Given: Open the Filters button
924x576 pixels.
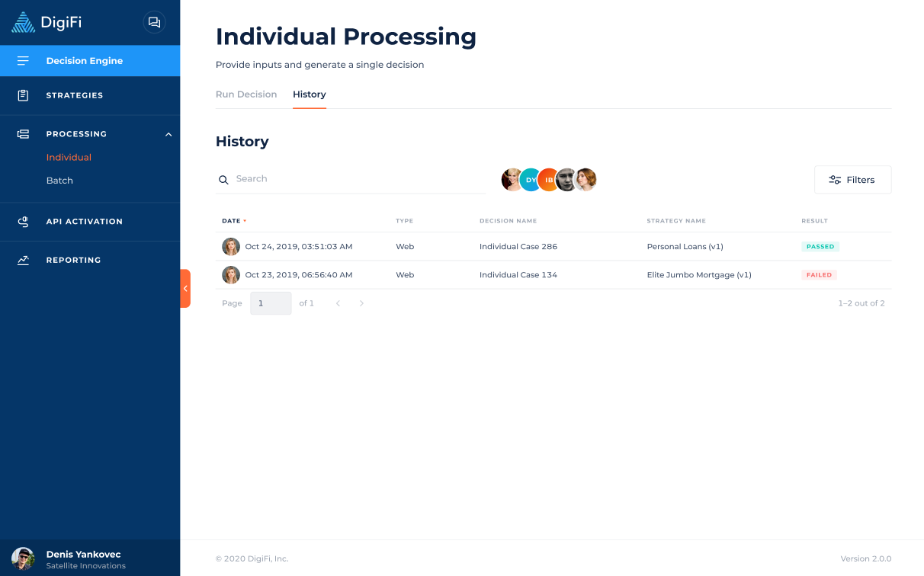Looking at the screenshot, I should [852, 180].
